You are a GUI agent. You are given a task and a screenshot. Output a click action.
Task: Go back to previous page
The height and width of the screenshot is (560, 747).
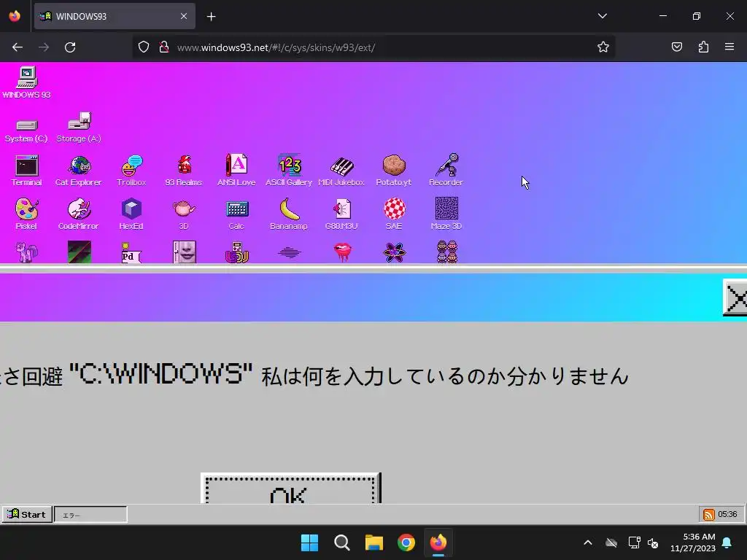(18, 47)
